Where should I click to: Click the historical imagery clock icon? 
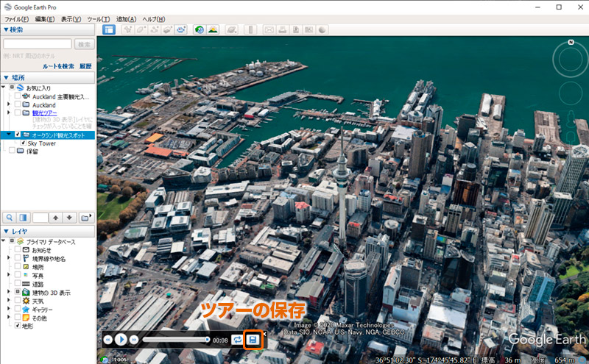click(199, 30)
